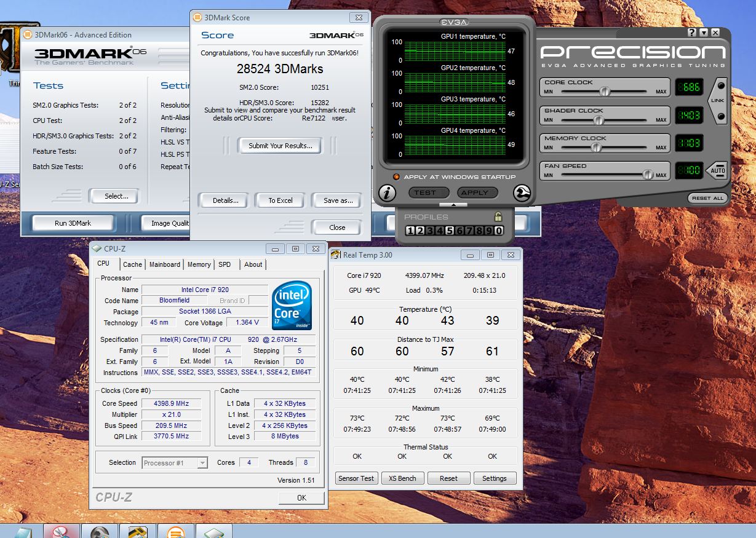Select profile slot 2 in Precision
This screenshot has height=538, width=756.
click(420, 231)
